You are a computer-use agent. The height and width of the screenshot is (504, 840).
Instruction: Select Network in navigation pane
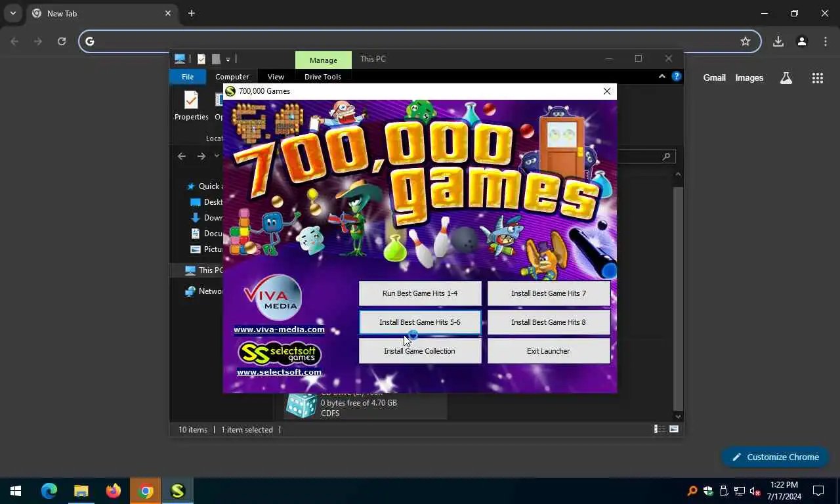(203, 291)
